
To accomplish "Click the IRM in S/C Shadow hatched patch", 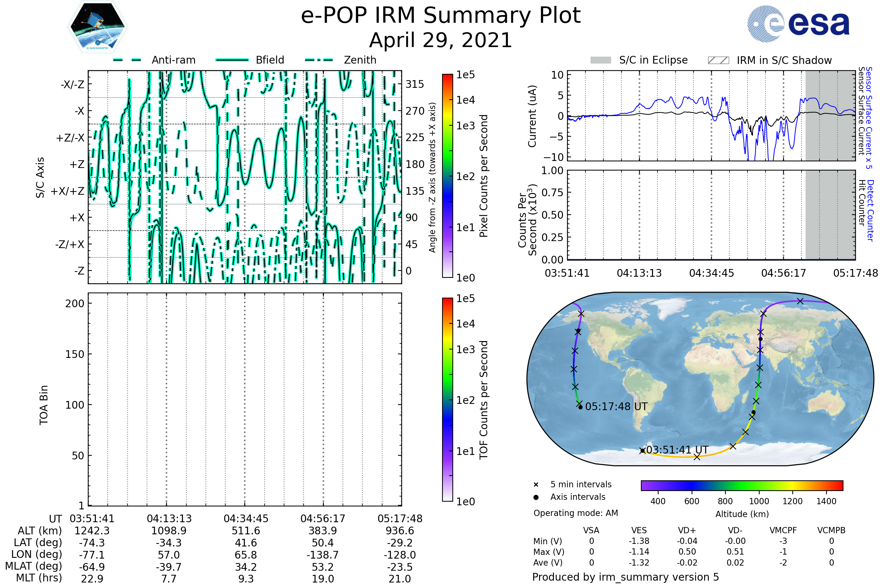I will coord(718,60).
